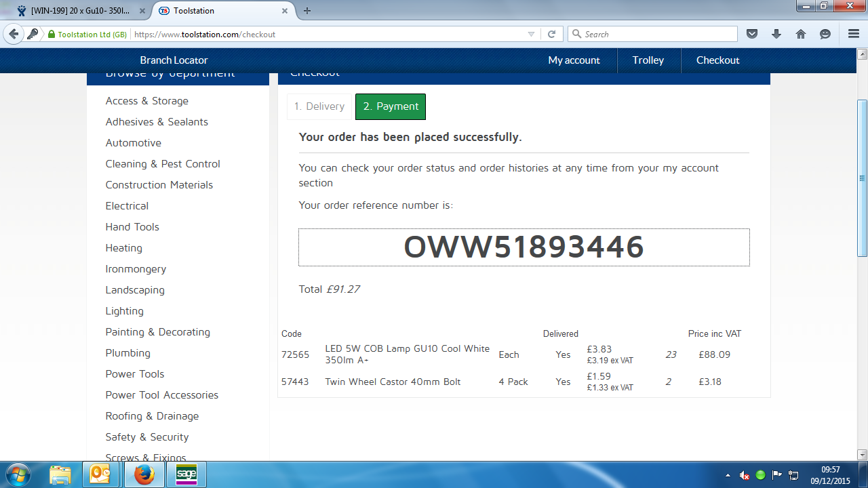
Task: Browse the Ironmongery department
Action: tap(136, 269)
